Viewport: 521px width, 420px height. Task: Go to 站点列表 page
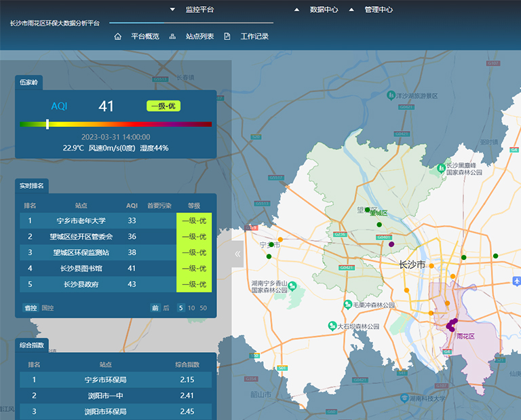point(199,37)
